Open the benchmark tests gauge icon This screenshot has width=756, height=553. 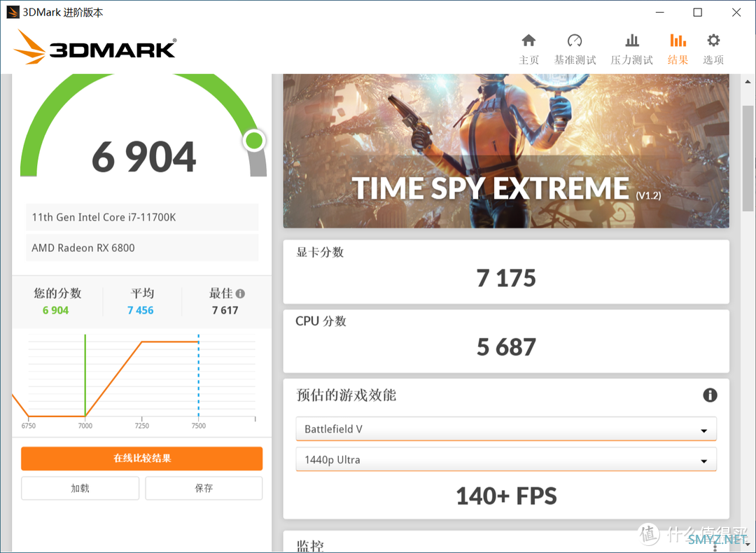(x=575, y=41)
